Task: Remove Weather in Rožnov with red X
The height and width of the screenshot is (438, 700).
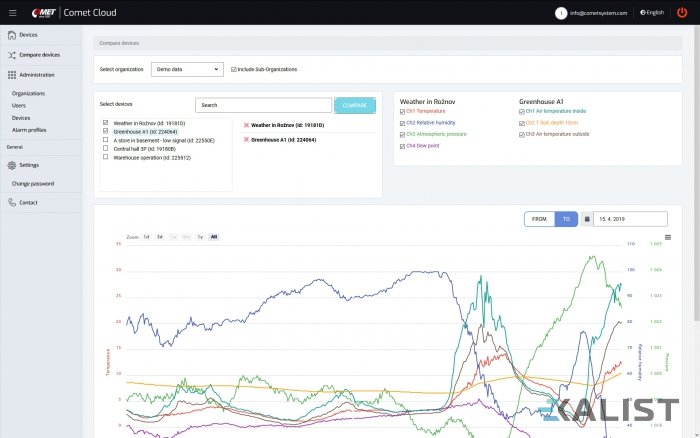Action: click(x=247, y=125)
